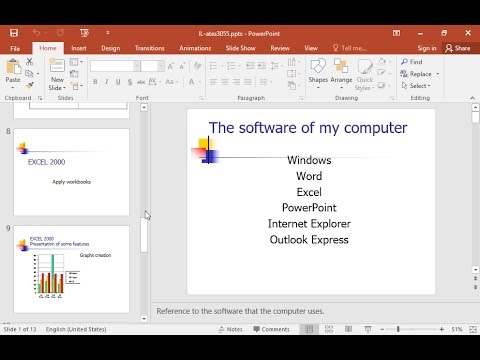Select slide 8 EXCEL 2000 thumbnail
Viewport: 480px width, 360px height.
coord(71,172)
